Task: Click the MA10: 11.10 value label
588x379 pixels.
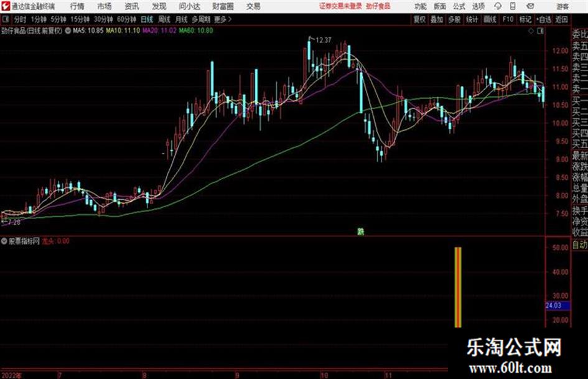Action: 123,30
